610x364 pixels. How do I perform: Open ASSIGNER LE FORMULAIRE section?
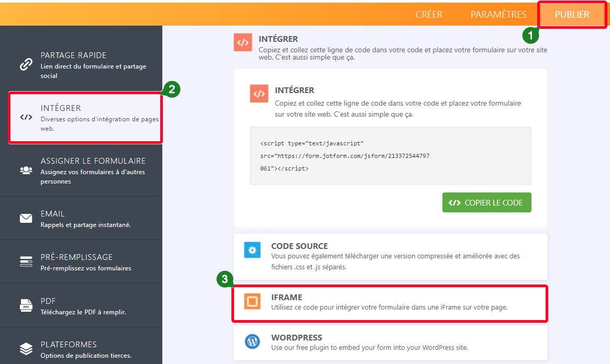tap(81, 170)
